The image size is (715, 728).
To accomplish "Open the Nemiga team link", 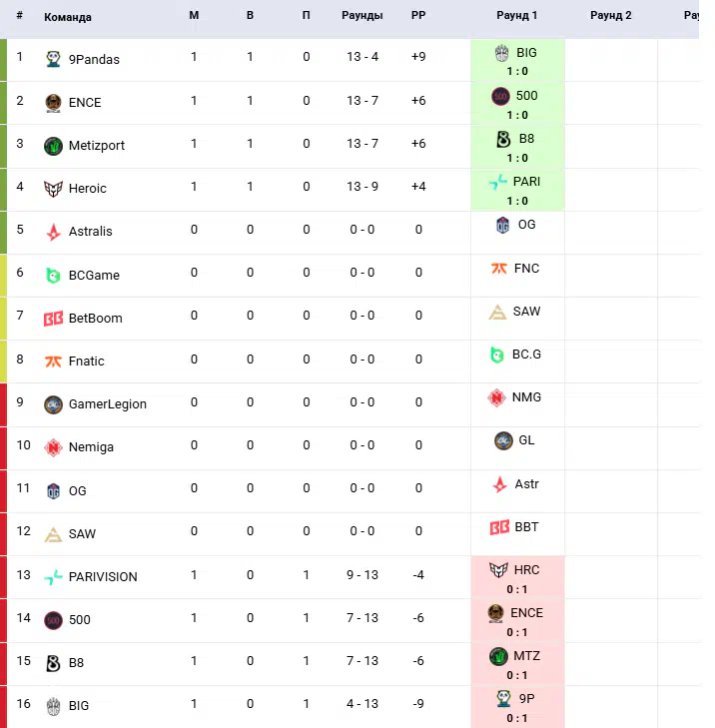I will pos(92,447).
